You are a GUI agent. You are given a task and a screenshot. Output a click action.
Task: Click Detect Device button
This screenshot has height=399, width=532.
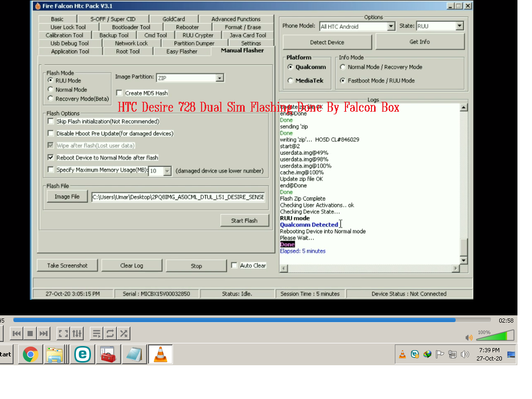pyautogui.click(x=327, y=42)
